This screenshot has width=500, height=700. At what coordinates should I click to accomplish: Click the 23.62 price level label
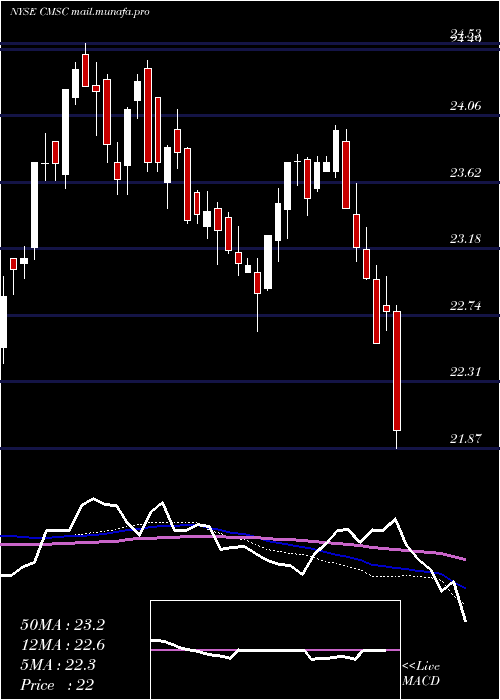pyautogui.click(x=466, y=172)
